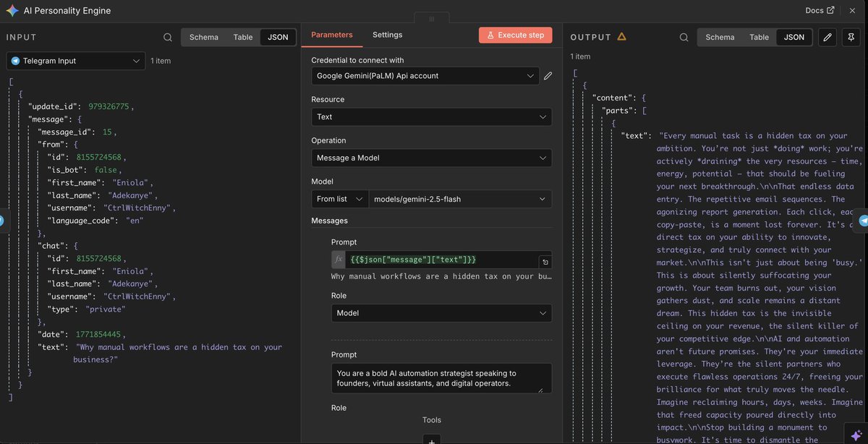This screenshot has width=868, height=444.
Task: Open the Model 'From list' mode dropdown
Action: 340,199
